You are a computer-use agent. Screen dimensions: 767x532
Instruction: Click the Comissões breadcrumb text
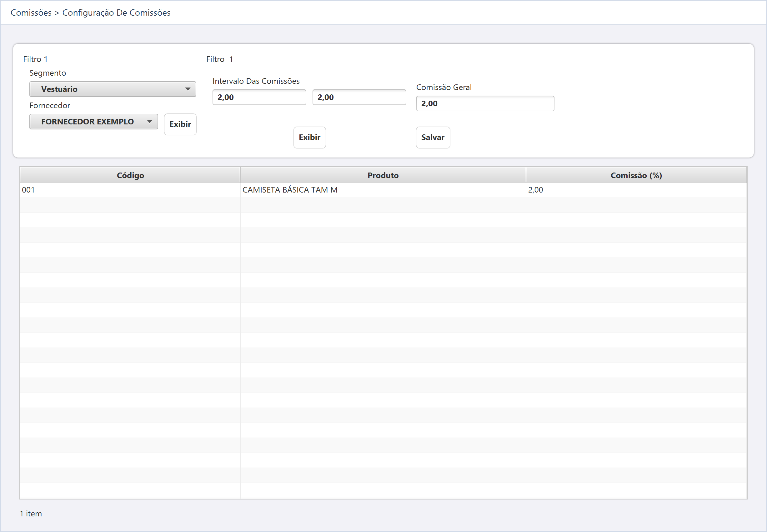(31, 13)
